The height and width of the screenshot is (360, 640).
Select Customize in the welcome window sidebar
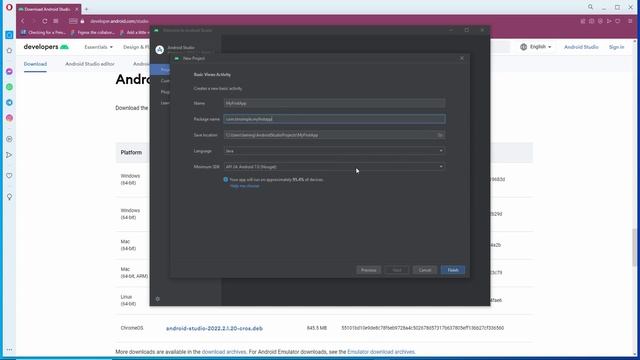pos(165,81)
